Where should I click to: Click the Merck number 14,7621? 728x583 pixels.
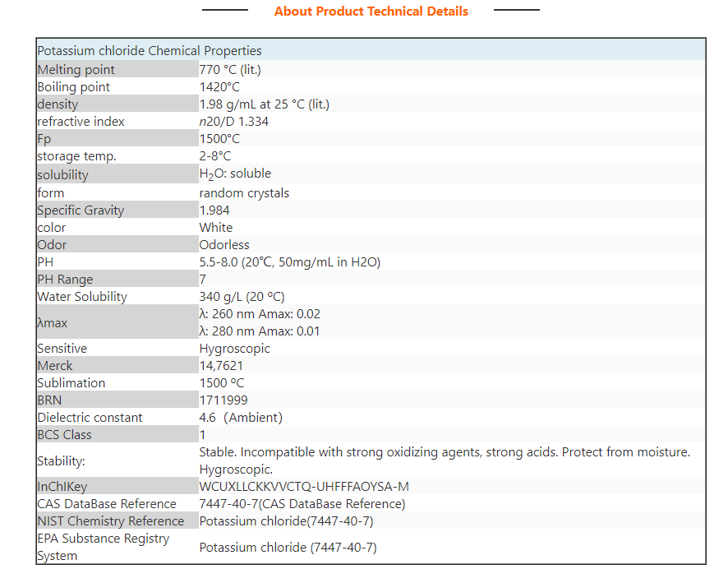(x=221, y=366)
